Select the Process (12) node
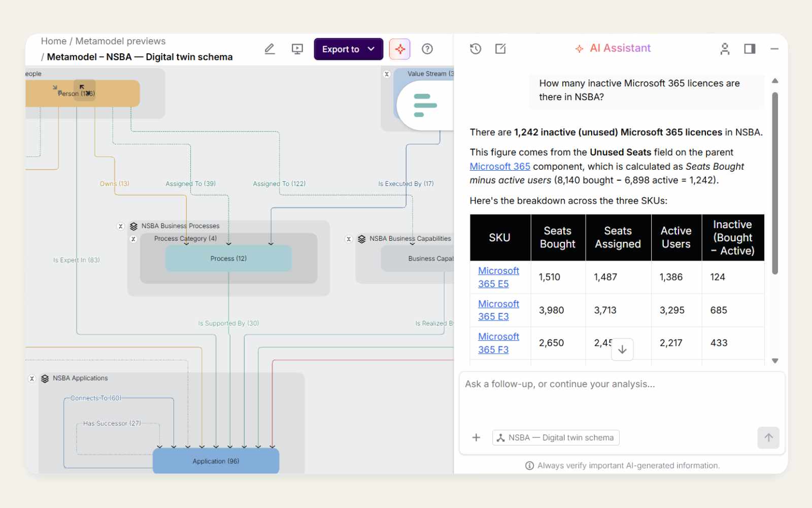The image size is (812, 508). (228, 259)
